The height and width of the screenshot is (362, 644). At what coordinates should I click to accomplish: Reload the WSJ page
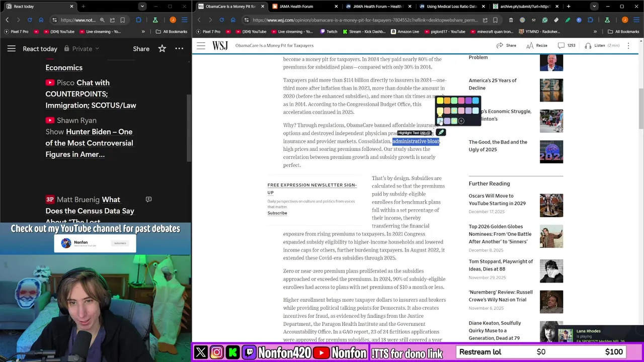coord(221,20)
